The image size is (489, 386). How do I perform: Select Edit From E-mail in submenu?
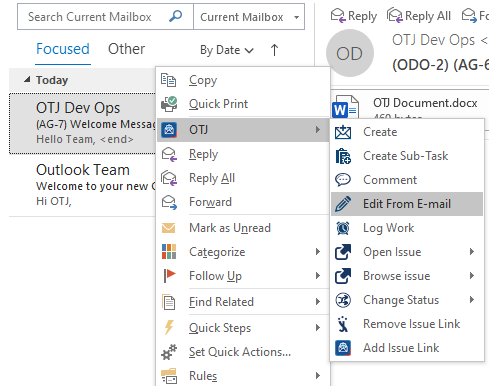pos(407,204)
